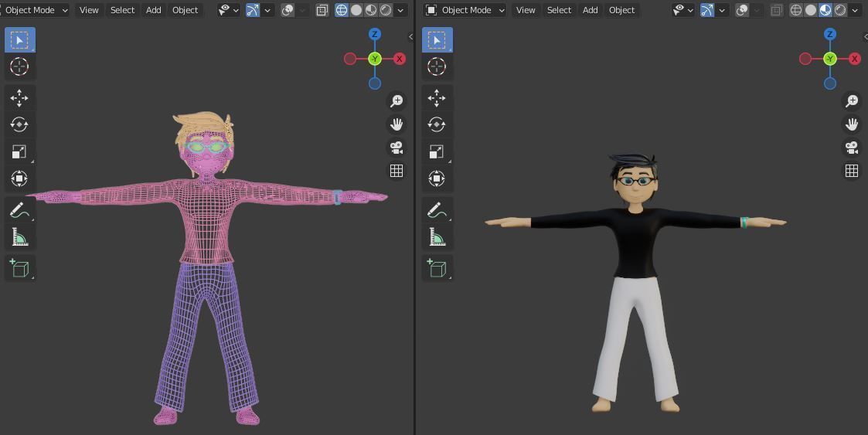Screen dimensions: 868x435
Task: Select the Select Box tool in left viewport
Action: pos(20,40)
